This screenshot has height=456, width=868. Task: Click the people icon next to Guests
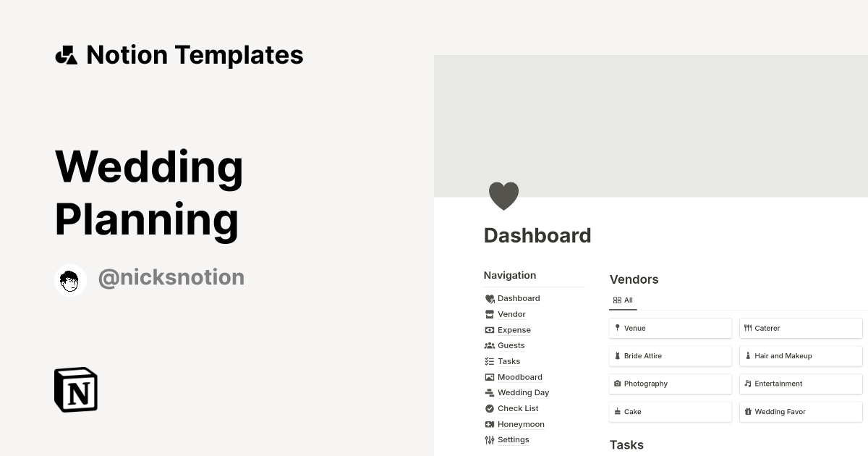[x=490, y=345]
